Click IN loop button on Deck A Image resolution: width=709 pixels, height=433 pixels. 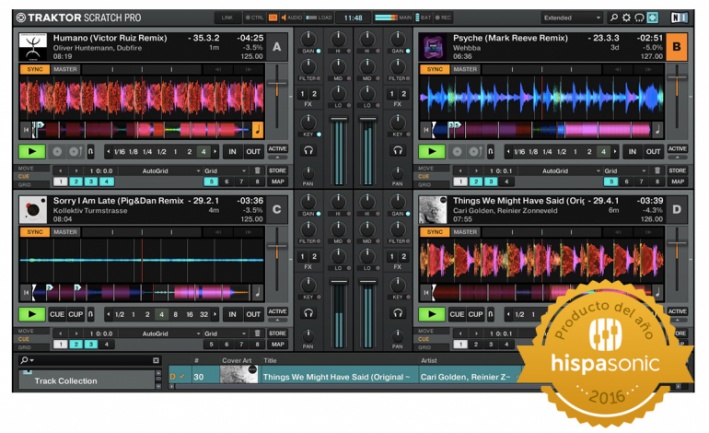pyautogui.click(x=232, y=151)
